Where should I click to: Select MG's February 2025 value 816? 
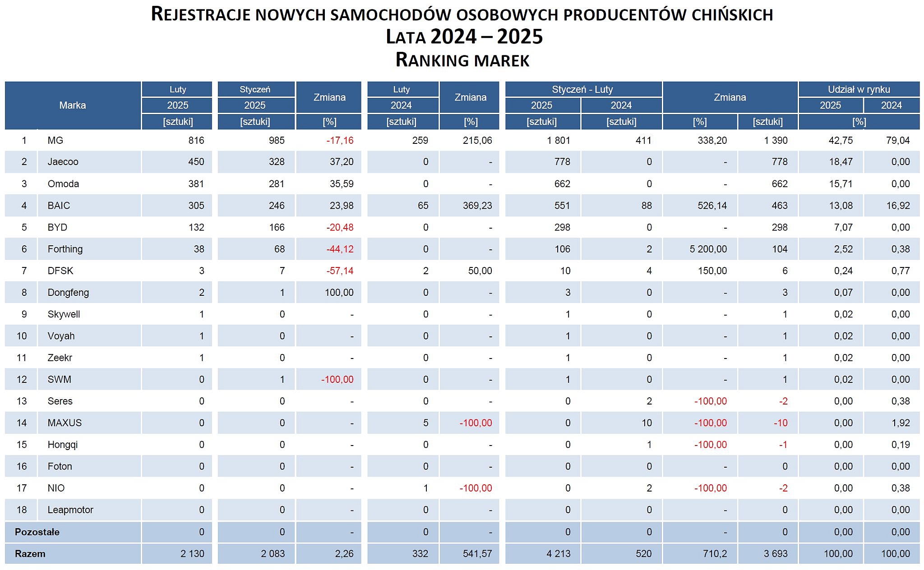point(196,140)
